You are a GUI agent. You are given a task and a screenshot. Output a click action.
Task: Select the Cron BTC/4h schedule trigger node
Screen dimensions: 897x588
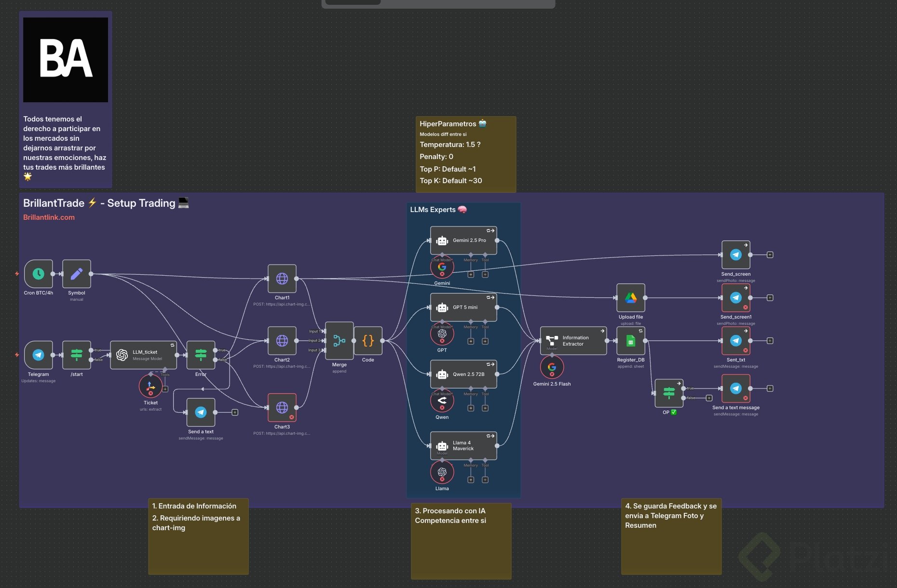click(38, 274)
